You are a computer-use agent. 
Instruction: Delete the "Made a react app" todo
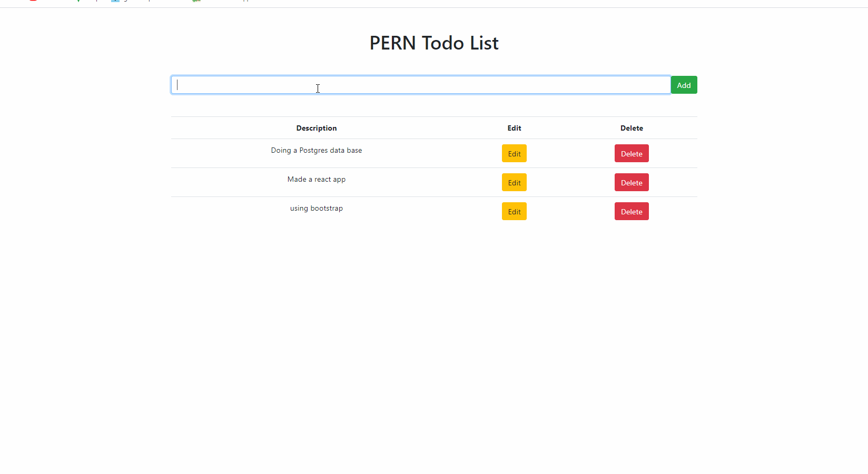pos(632,182)
